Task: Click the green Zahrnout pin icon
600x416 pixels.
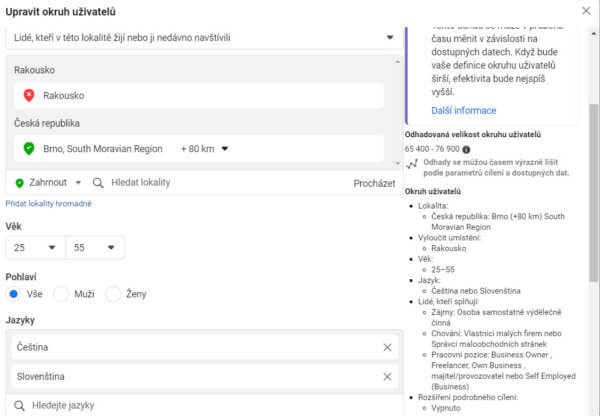Action: tap(20, 183)
